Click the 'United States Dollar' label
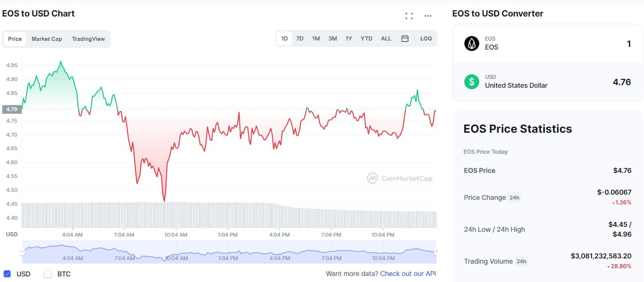 click(x=516, y=85)
